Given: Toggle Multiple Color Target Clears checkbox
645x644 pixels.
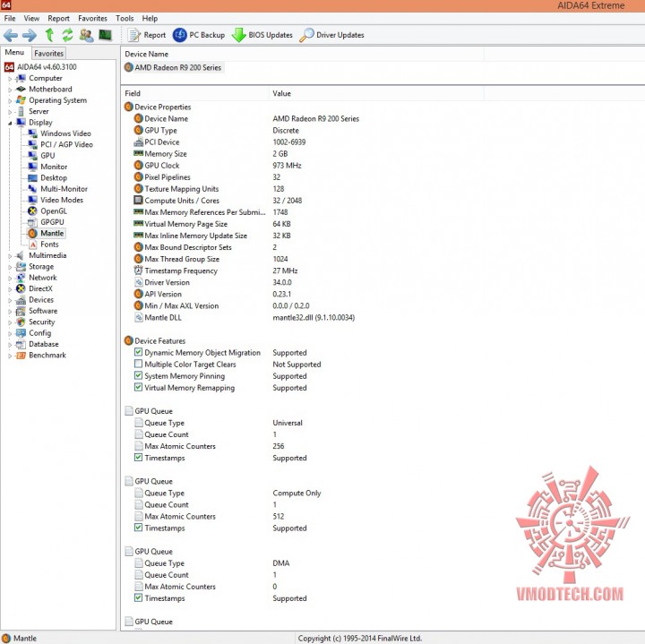Looking at the screenshot, I should pyautogui.click(x=138, y=364).
